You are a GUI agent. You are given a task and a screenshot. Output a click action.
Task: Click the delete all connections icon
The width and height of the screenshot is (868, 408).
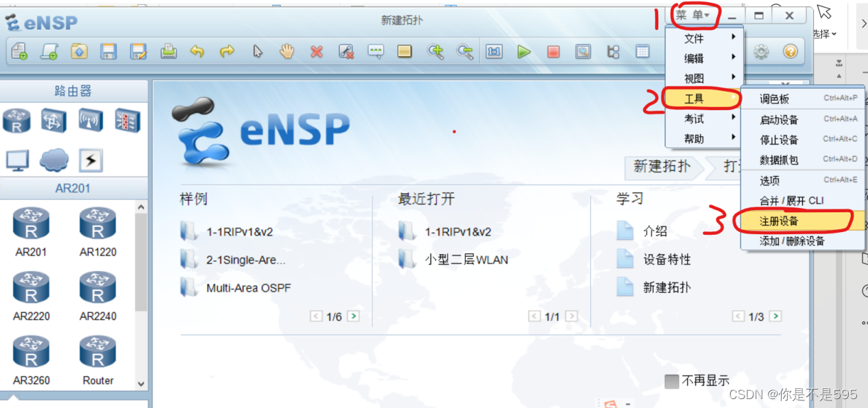pyautogui.click(x=346, y=51)
